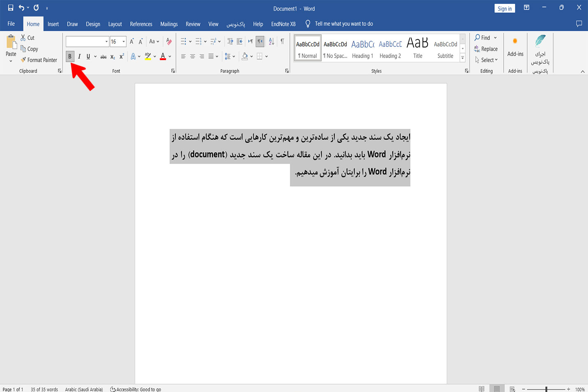This screenshot has width=588, height=392.
Task: Click the Paste clipboard icon
Action: point(11,42)
